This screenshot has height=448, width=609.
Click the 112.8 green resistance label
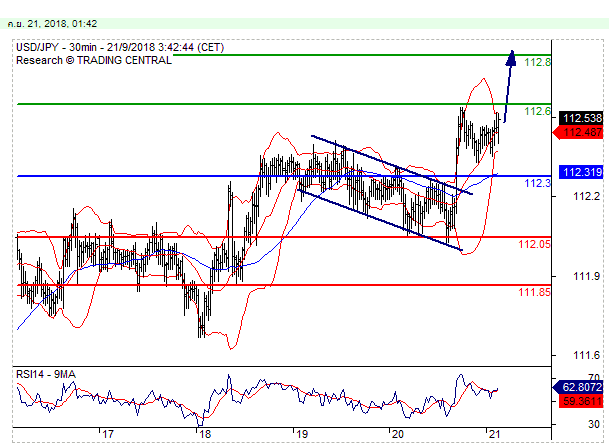(537, 62)
